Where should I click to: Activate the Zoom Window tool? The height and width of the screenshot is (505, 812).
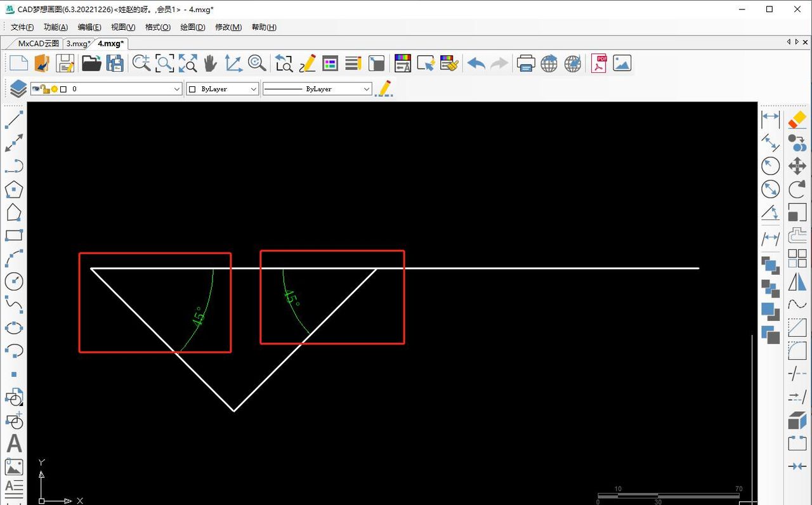point(164,63)
